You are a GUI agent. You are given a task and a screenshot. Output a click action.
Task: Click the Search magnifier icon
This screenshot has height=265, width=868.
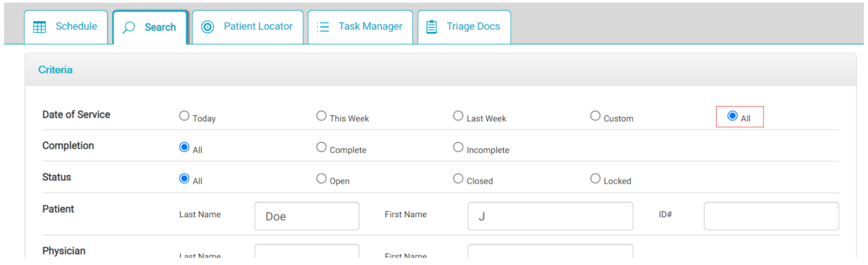pos(129,28)
